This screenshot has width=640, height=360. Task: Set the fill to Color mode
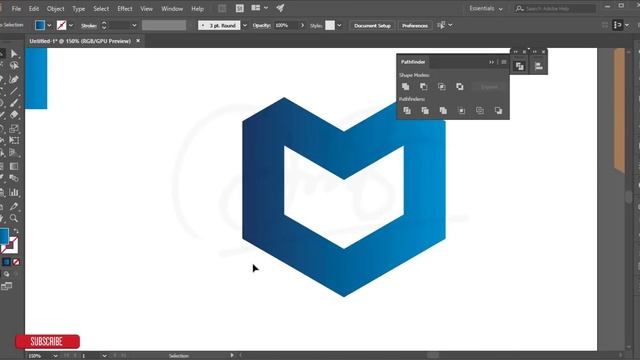[x=6, y=262]
